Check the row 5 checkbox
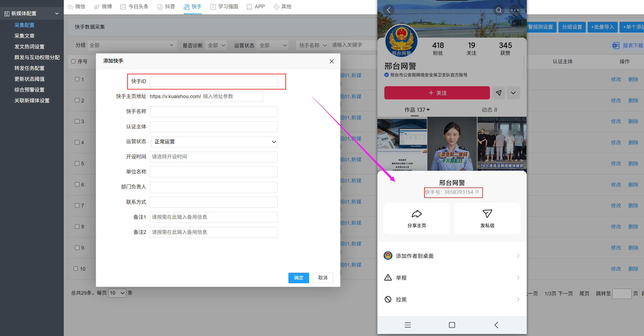 (77, 163)
